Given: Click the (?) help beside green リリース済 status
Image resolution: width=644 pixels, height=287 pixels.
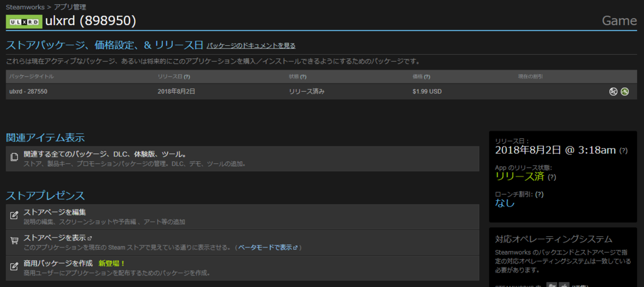Looking at the screenshot, I should [x=552, y=177].
